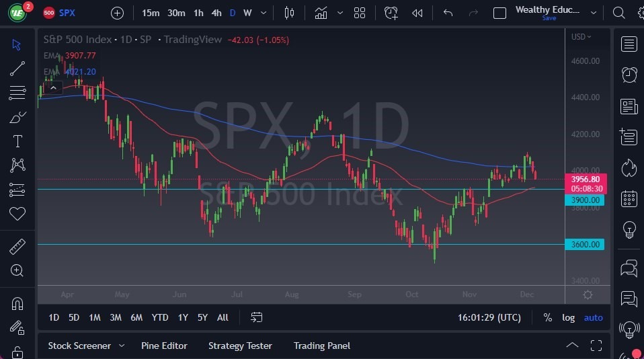The width and height of the screenshot is (644, 359).
Task: Open the indicators menu
Action: tap(321, 13)
